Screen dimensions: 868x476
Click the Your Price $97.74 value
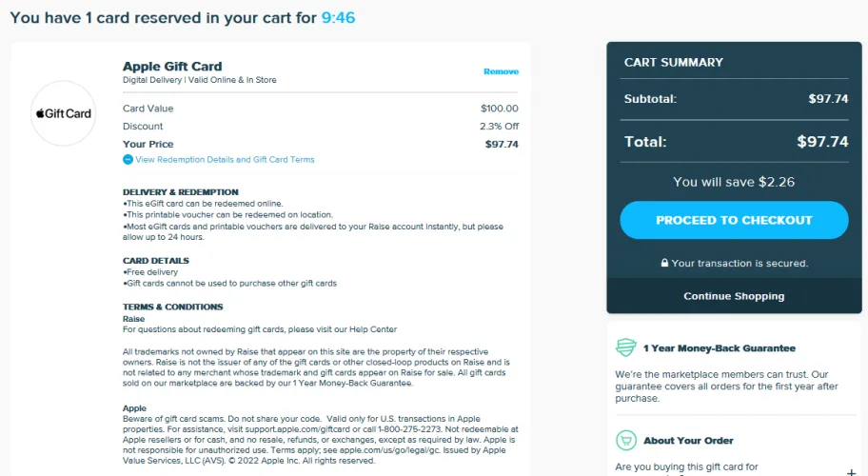pos(502,145)
